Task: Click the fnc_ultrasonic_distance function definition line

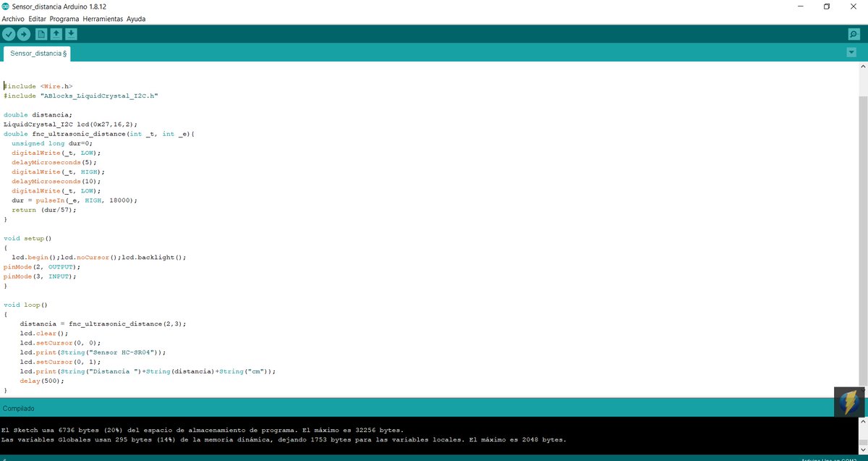Action: point(99,134)
